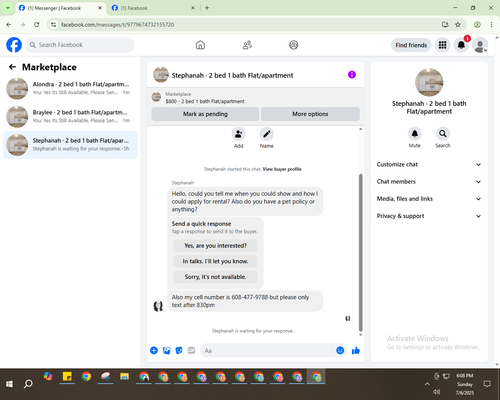This screenshot has width=500, height=400.
Task: Close the second Facebook tab
Action: click(x=193, y=8)
